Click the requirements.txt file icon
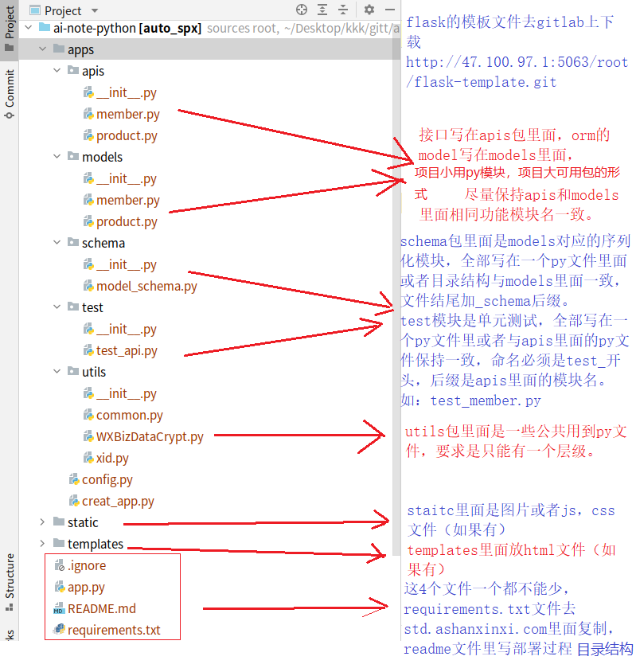 click(x=59, y=631)
